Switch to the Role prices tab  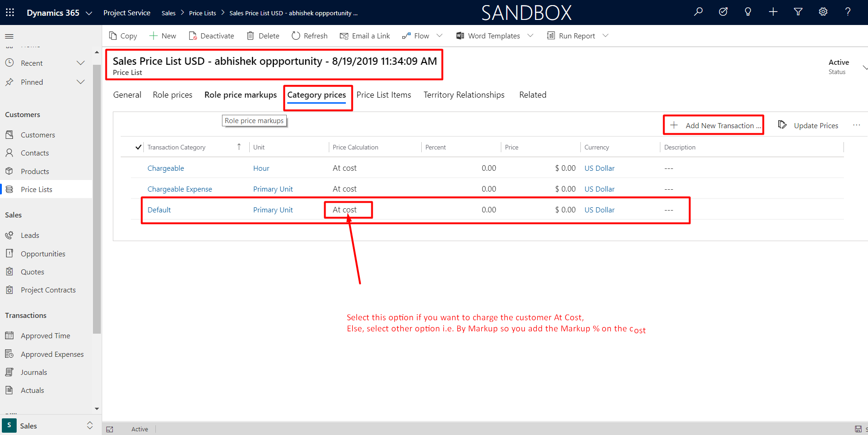[172, 95]
